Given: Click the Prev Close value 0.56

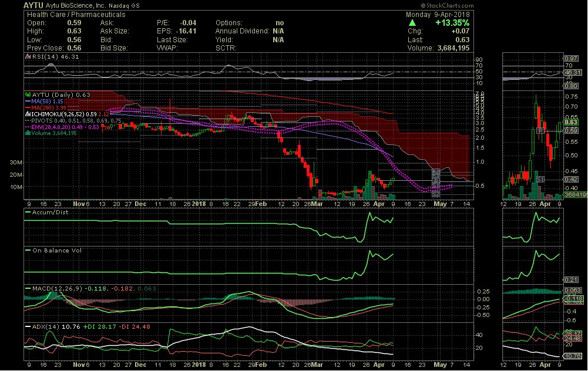Looking at the screenshot, I should pyautogui.click(x=74, y=48).
